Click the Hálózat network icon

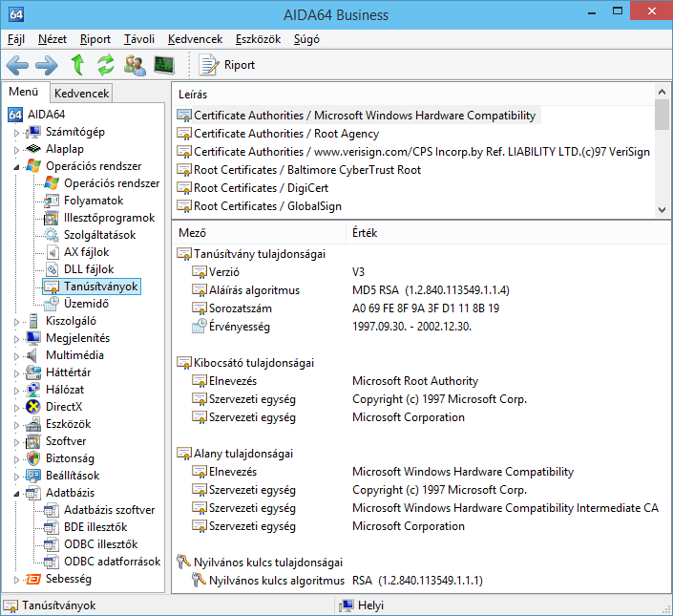point(33,390)
